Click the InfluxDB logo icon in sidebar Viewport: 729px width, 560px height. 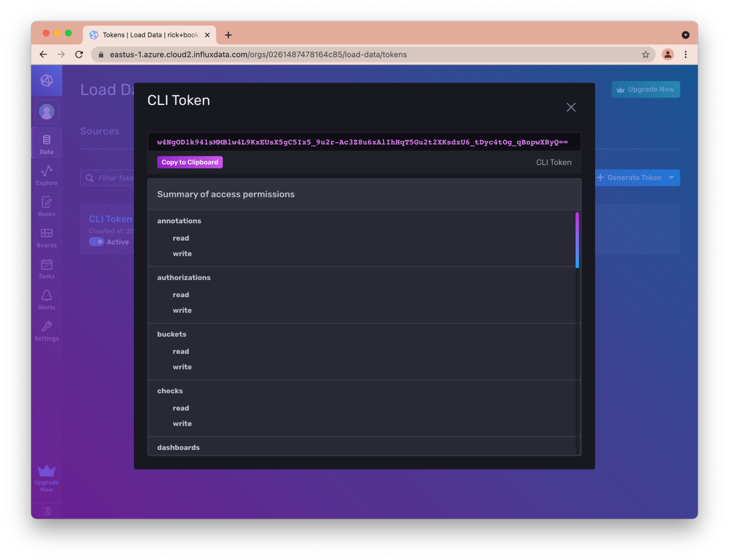pos(47,81)
